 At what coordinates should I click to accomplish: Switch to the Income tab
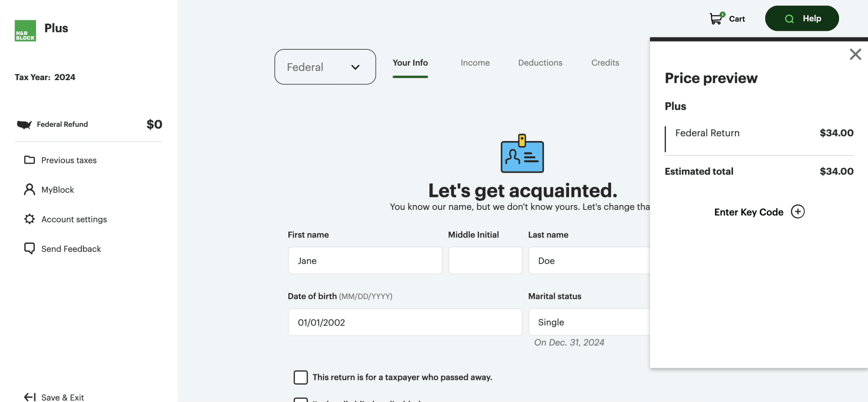(x=475, y=63)
